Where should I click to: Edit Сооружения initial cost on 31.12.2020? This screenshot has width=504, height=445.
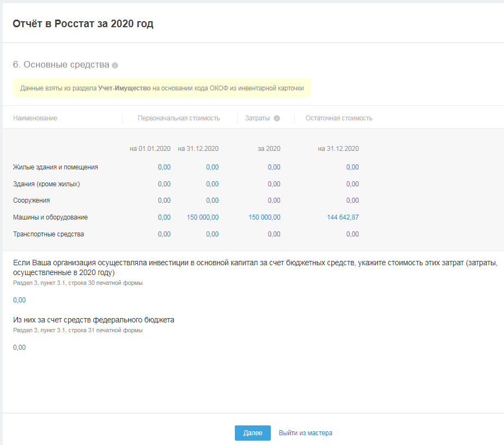[x=212, y=200]
